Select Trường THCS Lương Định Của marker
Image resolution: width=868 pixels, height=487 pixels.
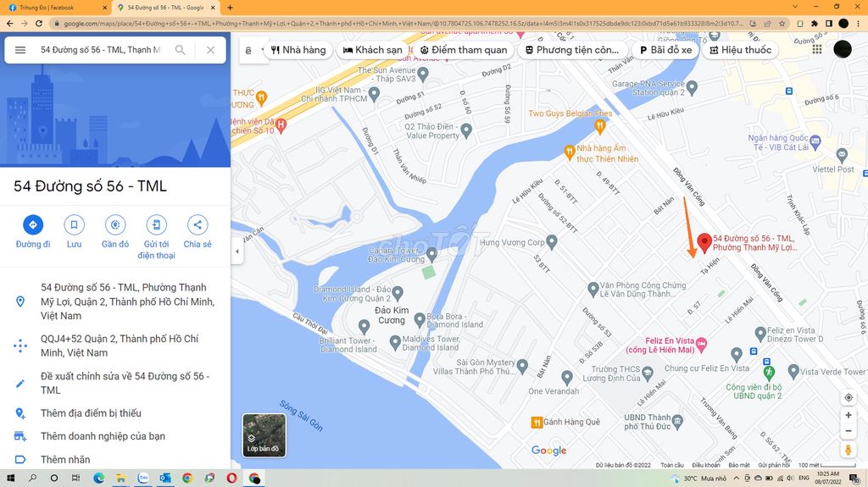(648, 373)
